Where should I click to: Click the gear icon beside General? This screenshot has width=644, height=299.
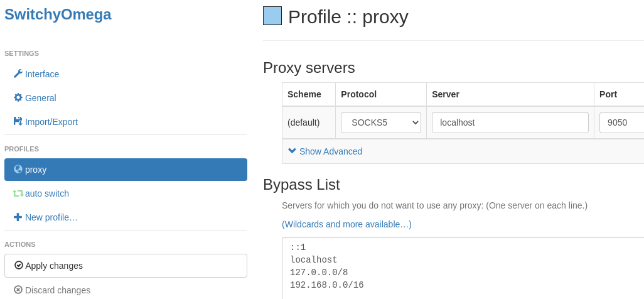pos(18,97)
